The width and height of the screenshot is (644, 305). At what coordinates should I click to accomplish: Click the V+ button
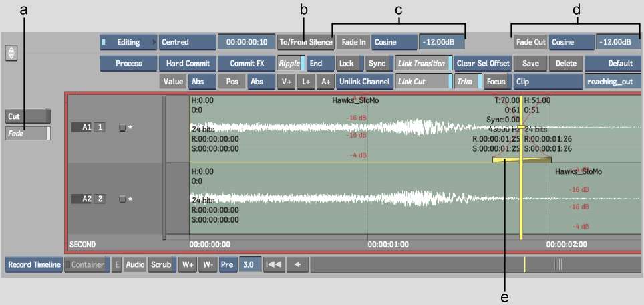pyautogui.click(x=287, y=82)
